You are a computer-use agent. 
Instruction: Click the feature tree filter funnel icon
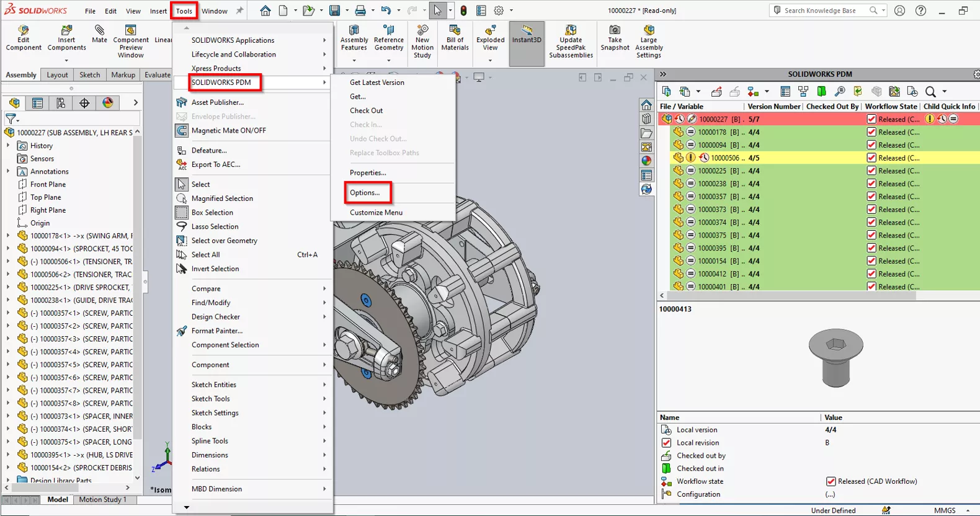click(11, 118)
